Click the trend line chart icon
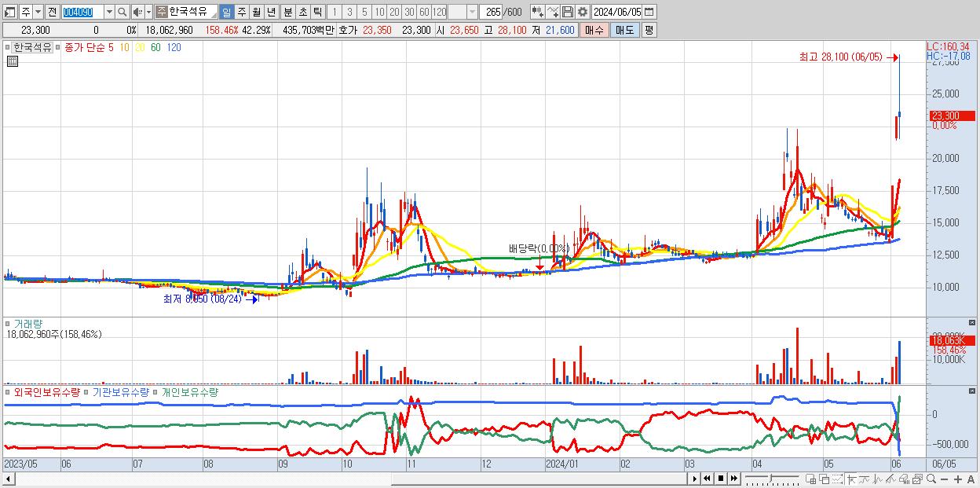Screen dimensions: 980x488 [865, 479]
